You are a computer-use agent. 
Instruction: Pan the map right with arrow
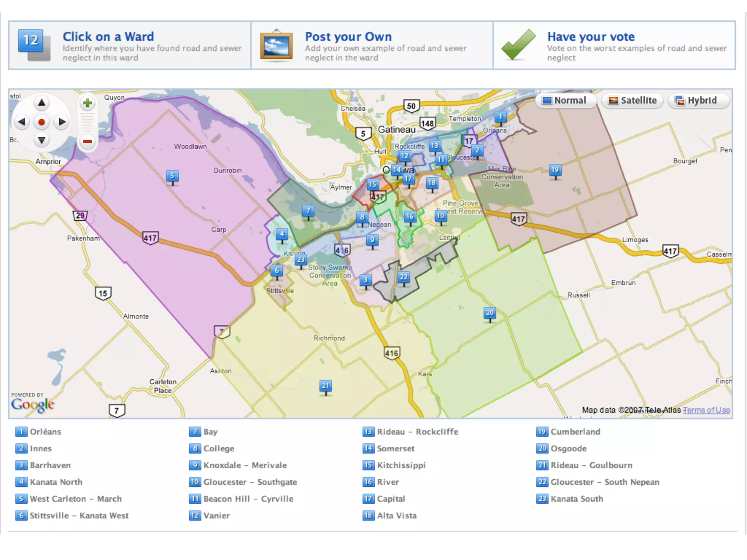62,122
